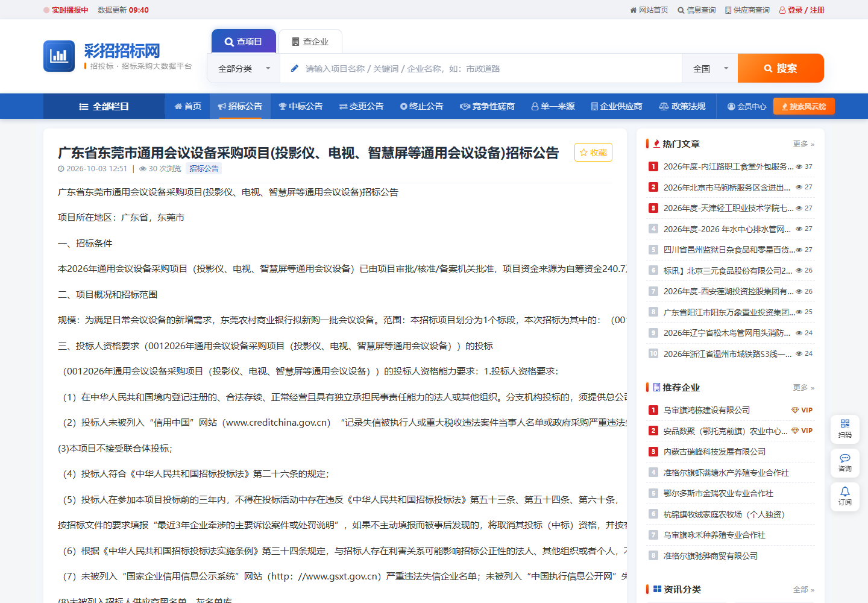Click the 实时播报中 live indicator
Screen dimensions: 868x603
[66, 10]
